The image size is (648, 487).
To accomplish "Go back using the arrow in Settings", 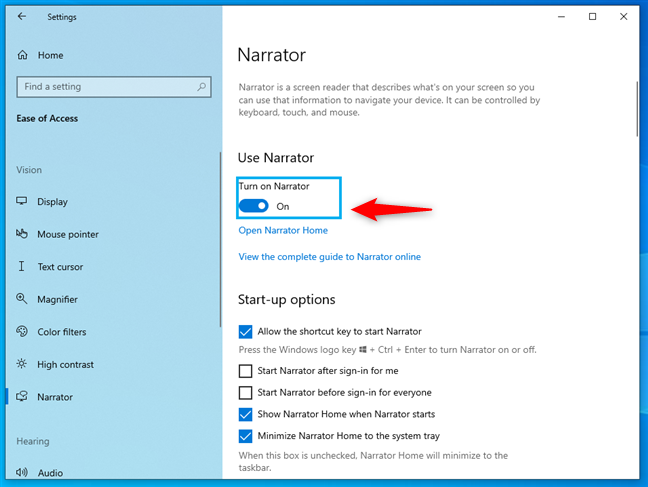I will click(21, 17).
